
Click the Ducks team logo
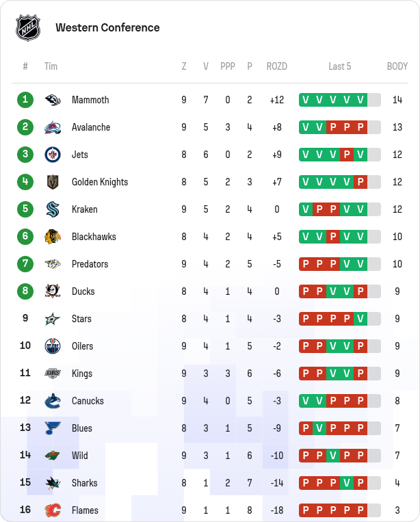point(53,291)
